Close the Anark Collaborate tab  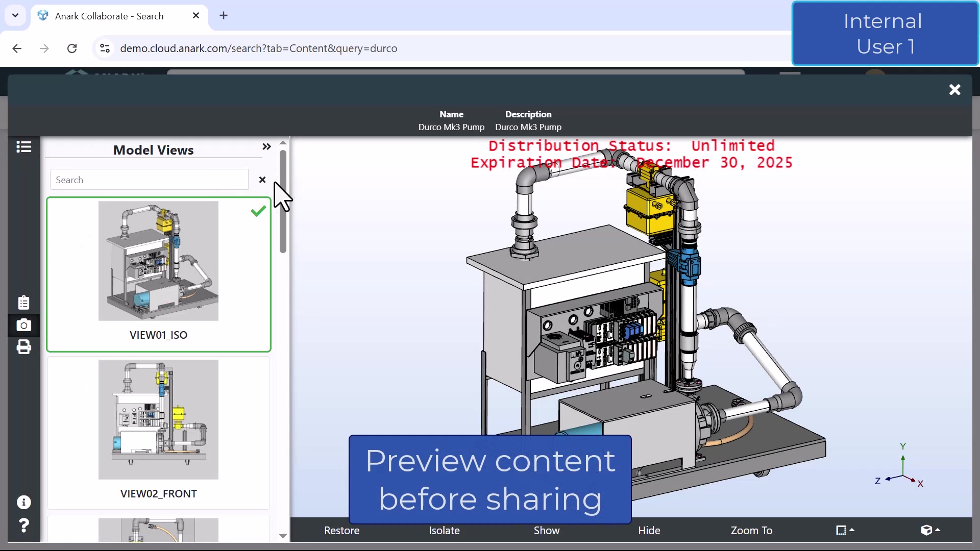pyautogui.click(x=196, y=16)
